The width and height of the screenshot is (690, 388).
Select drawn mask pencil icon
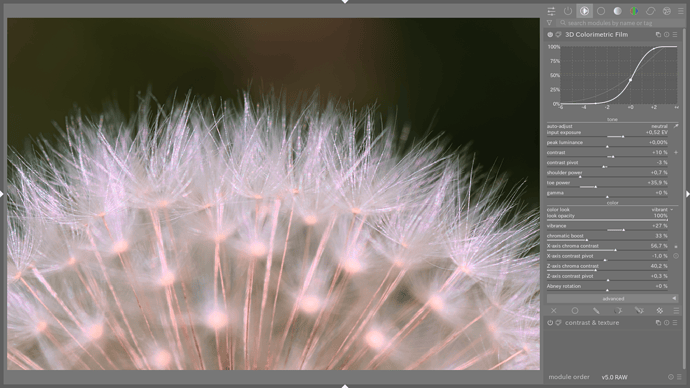[x=596, y=311]
